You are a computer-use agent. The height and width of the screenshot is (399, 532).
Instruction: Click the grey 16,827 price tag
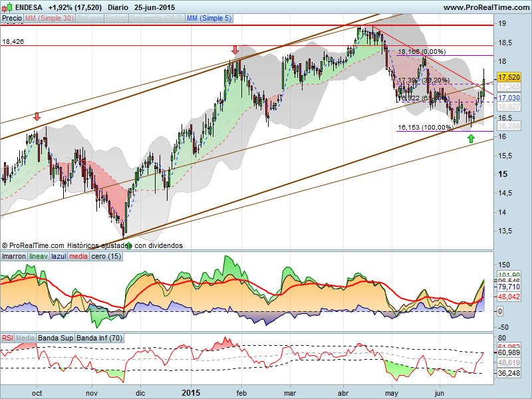[509, 106]
